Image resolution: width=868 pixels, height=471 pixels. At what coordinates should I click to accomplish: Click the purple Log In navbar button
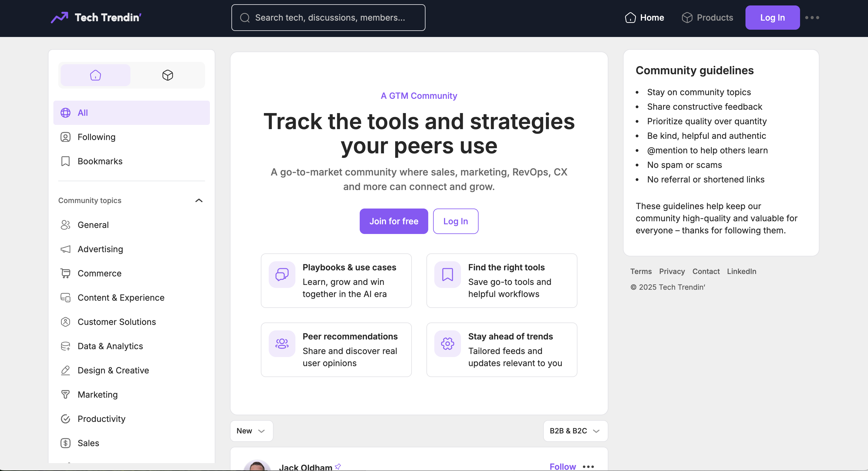click(x=772, y=18)
